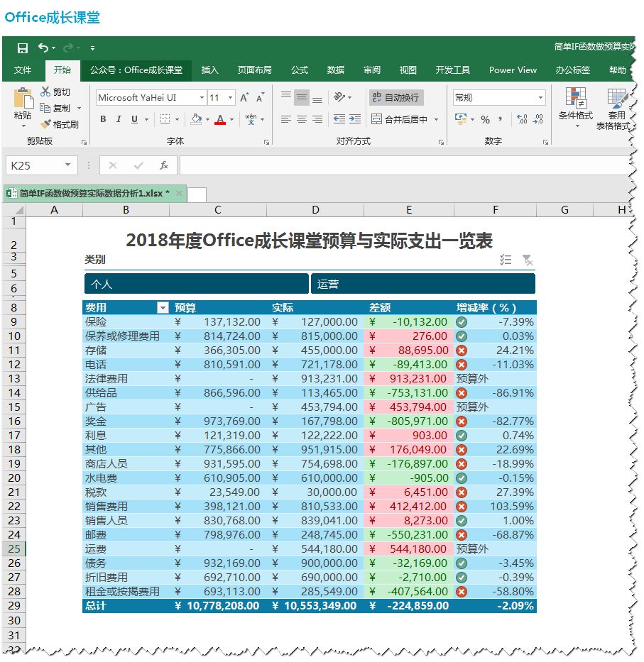The width and height of the screenshot is (644, 662).
Task: Decrease font size with the small A
Action: pos(261,97)
